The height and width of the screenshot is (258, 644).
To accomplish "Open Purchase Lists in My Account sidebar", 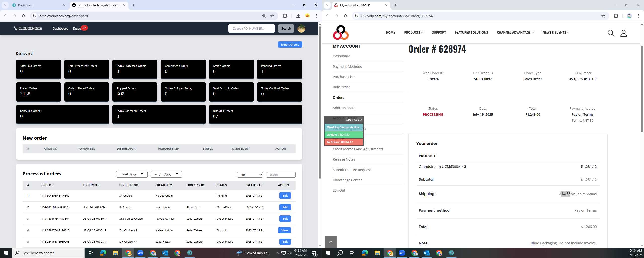I will click(x=344, y=77).
